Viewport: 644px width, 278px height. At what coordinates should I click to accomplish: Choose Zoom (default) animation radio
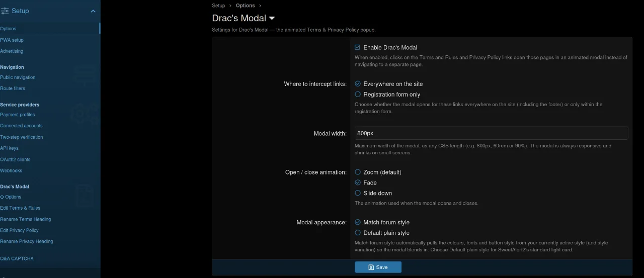(x=358, y=172)
